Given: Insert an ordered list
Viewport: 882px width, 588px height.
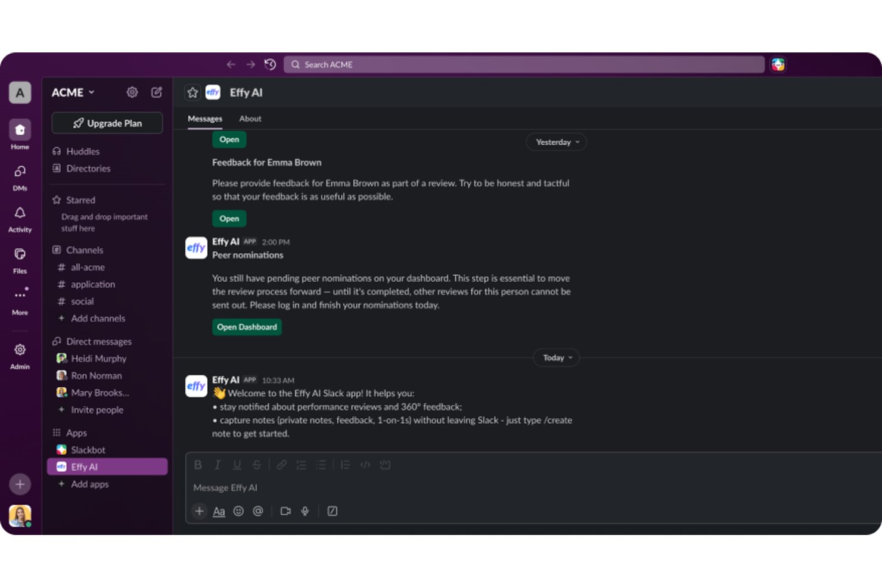Looking at the screenshot, I should pos(302,465).
